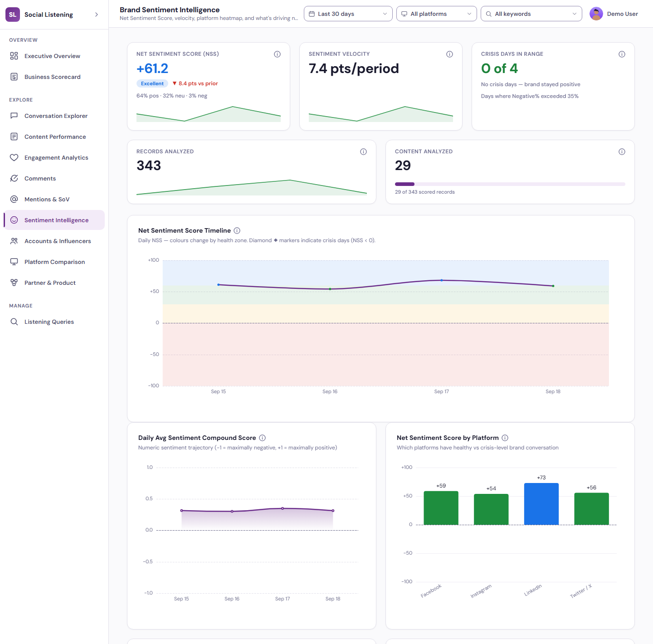Image resolution: width=653 pixels, height=644 pixels.
Task: Click the +61.2 NSS value
Action: (x=152, y=68)
